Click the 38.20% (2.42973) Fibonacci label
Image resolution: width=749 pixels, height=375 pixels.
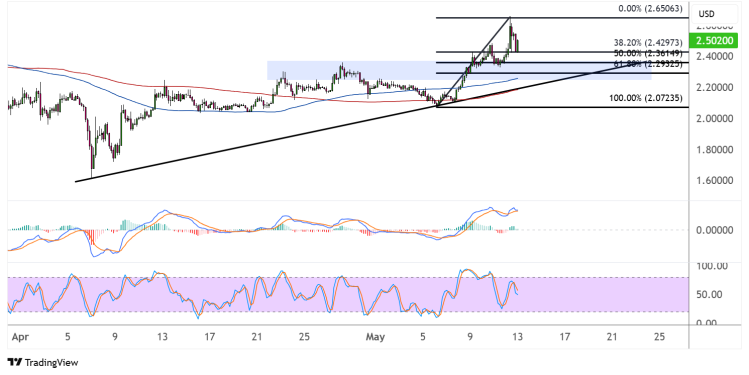[648, 43]
